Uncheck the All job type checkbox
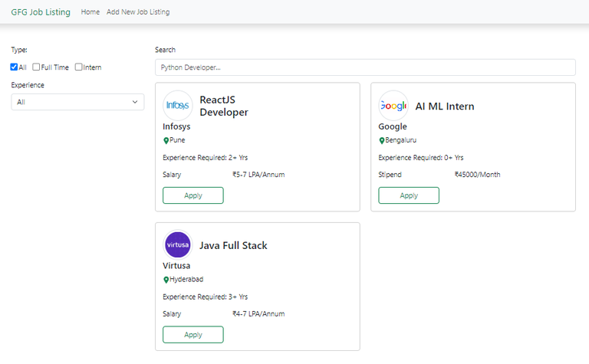589x364 pixels. tap(15, 67)
